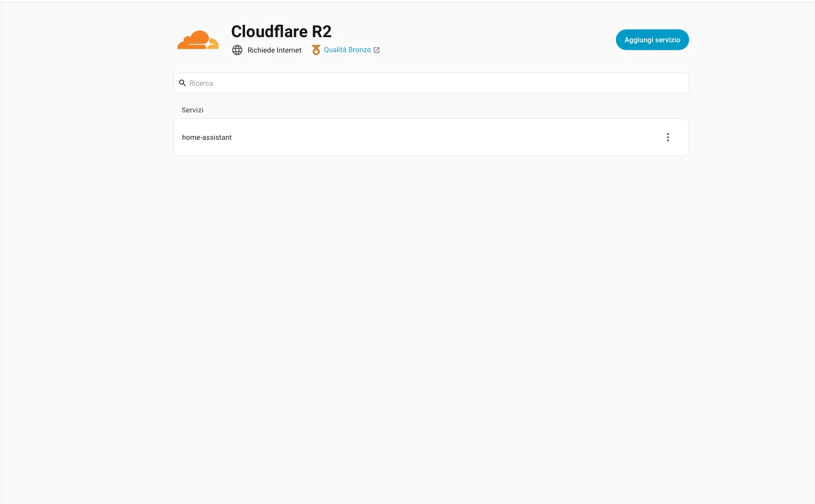The height and width of the screenshot is (504, 815).
Task: Click the Richiede Internet label
Action: 274,50
